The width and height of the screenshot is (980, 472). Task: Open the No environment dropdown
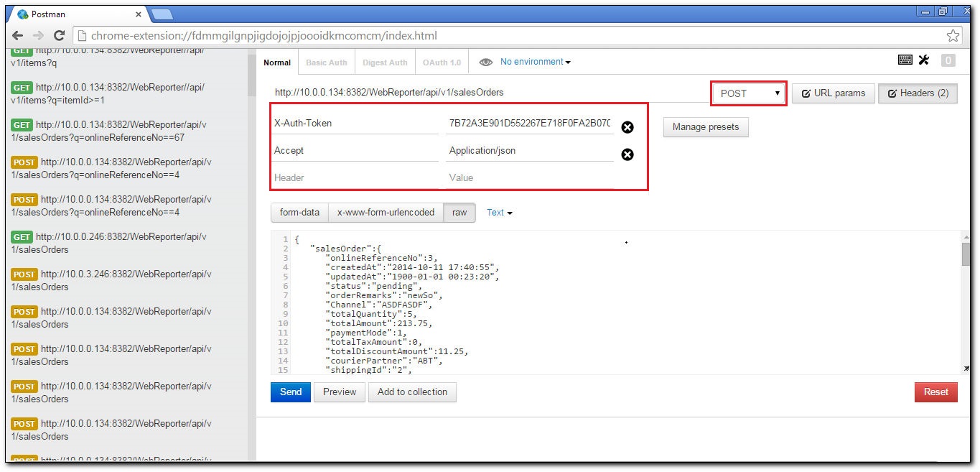pos(536,62)
